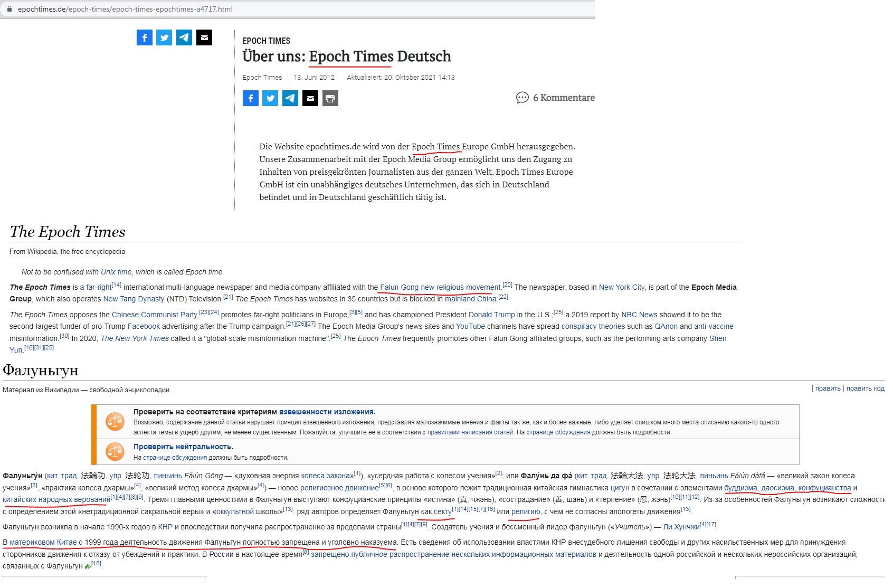Click the small green icon after 'связанных с Фалуньгун'
Image resolution: width=893 pixels, height=588 pixels.
(88, 566)
